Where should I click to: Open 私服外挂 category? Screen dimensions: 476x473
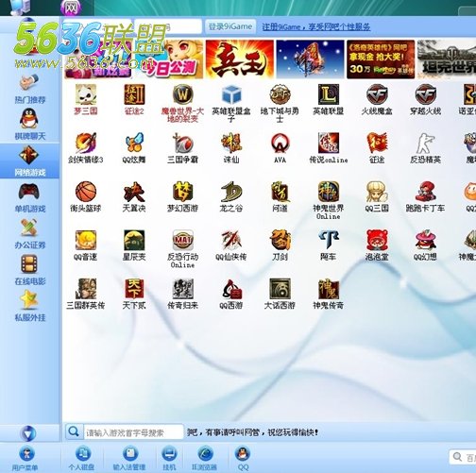click(30, 306)
